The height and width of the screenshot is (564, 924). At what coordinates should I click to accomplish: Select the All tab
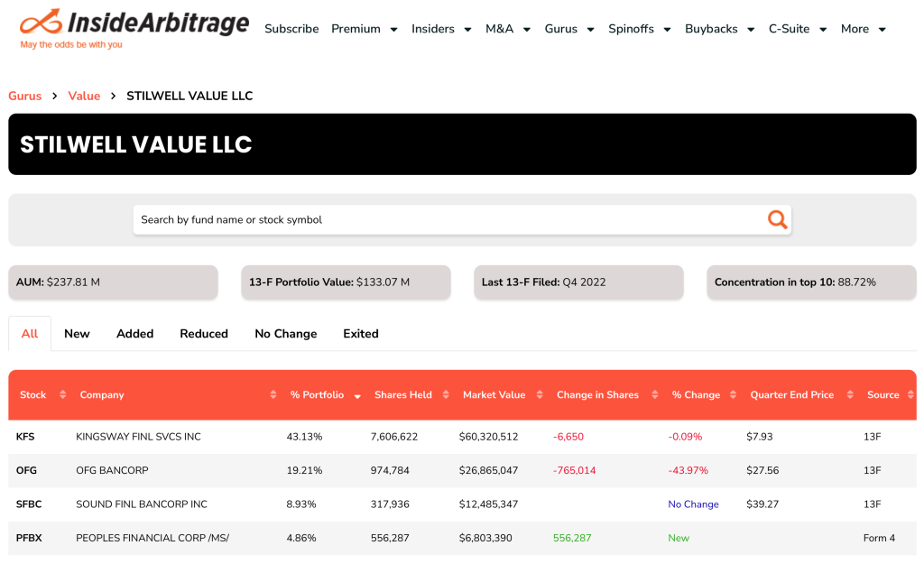[x=30, y=334]
